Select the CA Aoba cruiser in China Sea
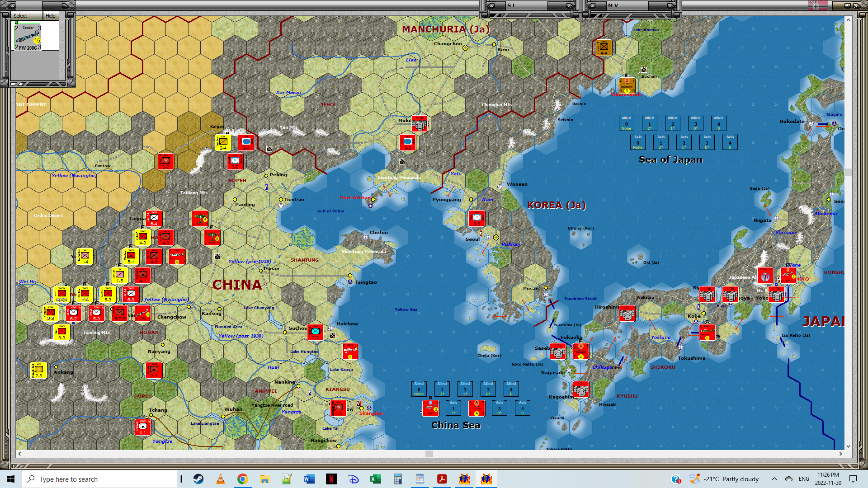Image resolution: width=868 pixels, height=488 pixels. tap(476, 408)
